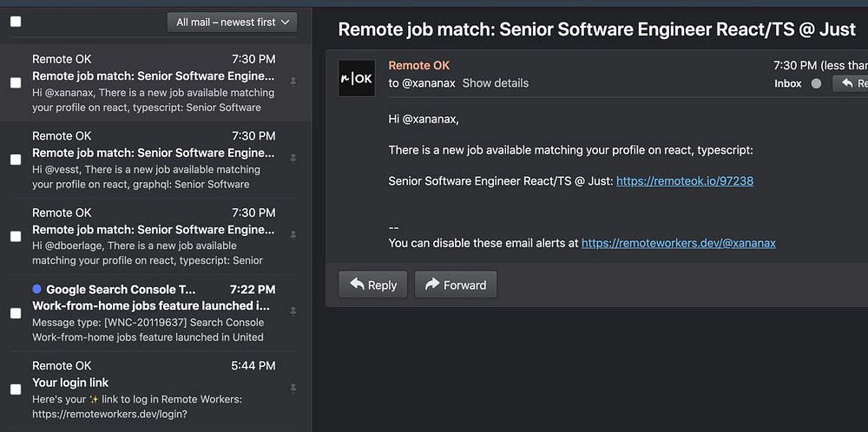Viewport: 868px width, 432px height.
Task: Pin the 'Your login link' email
Action: click(x=293, y=388)
